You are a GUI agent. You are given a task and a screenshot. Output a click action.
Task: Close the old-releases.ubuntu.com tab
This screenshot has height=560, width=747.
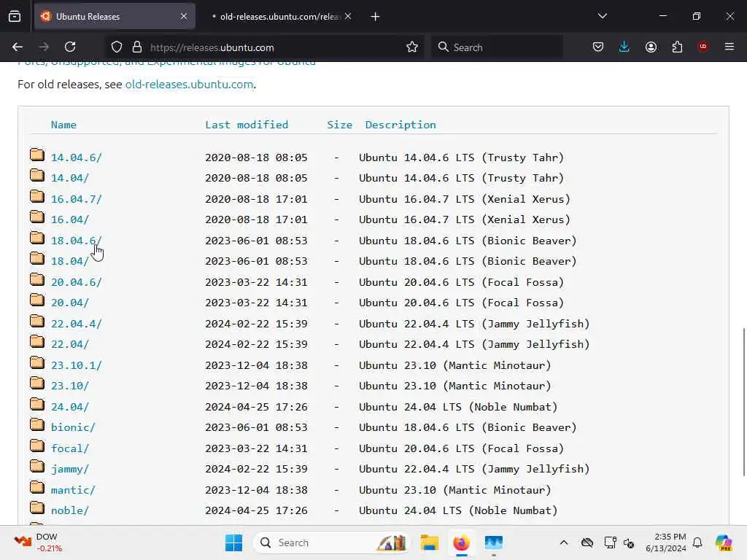(x=348, y=17)
